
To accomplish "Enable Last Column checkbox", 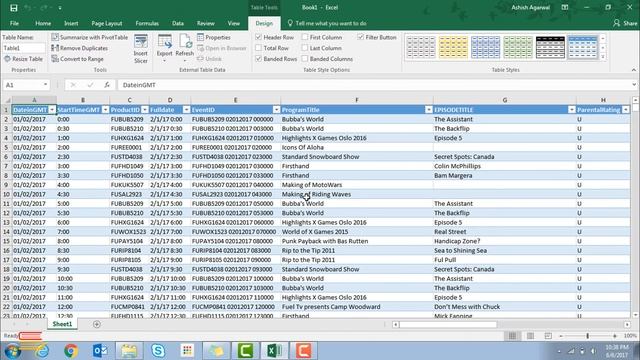I will coord(305,48).
